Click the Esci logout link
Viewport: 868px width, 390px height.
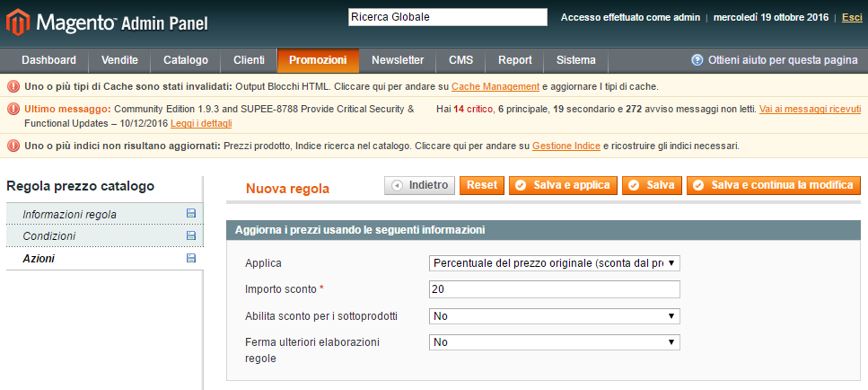point(852,17)
